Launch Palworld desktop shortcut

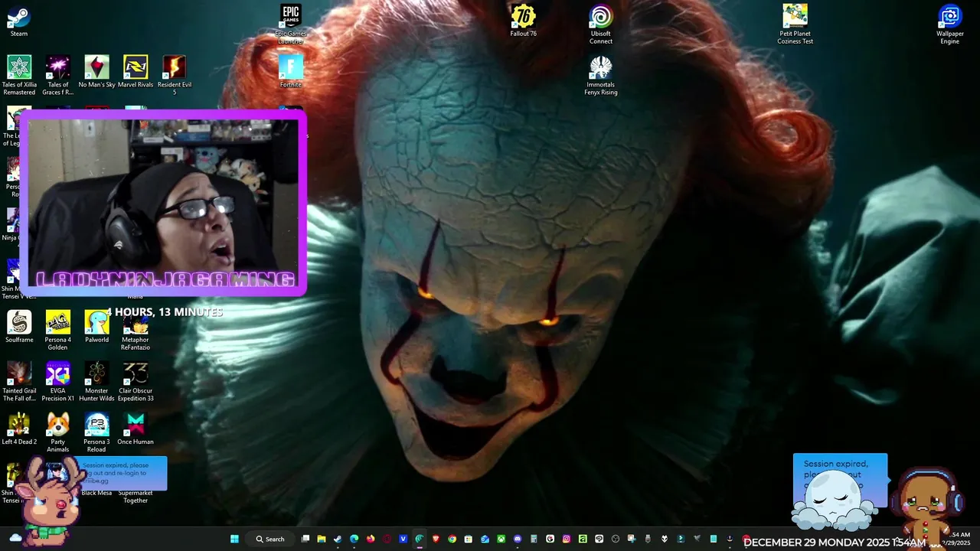tap(96, 326)
